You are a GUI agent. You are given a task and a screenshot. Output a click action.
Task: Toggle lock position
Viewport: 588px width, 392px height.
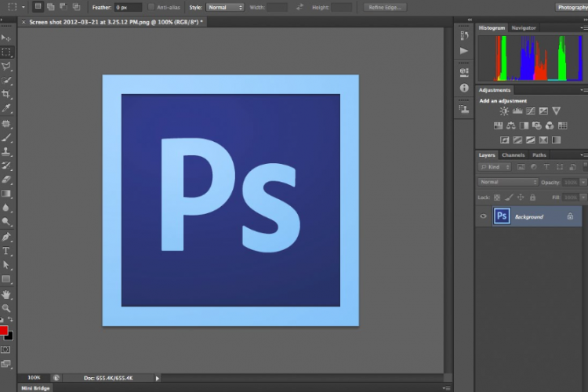point(521,198)
